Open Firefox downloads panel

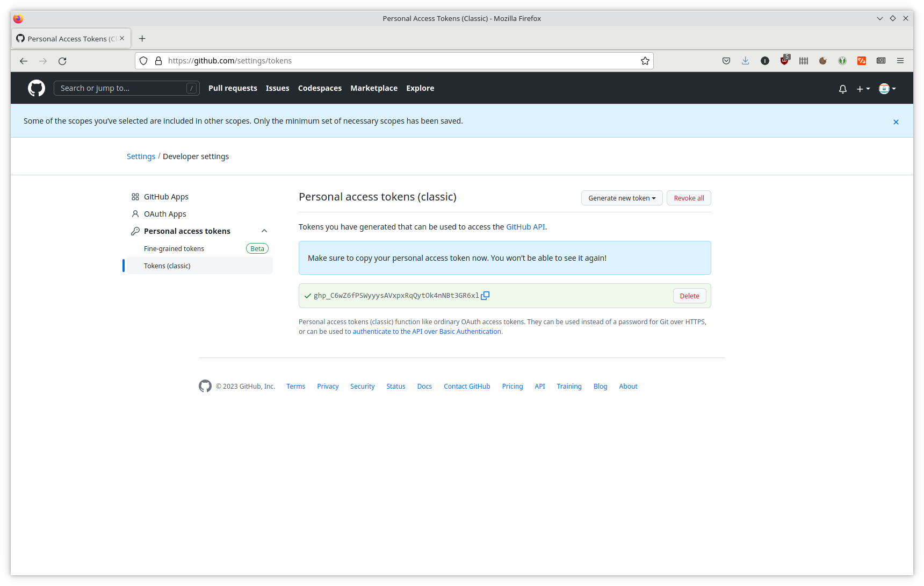[x=745, y=61]
